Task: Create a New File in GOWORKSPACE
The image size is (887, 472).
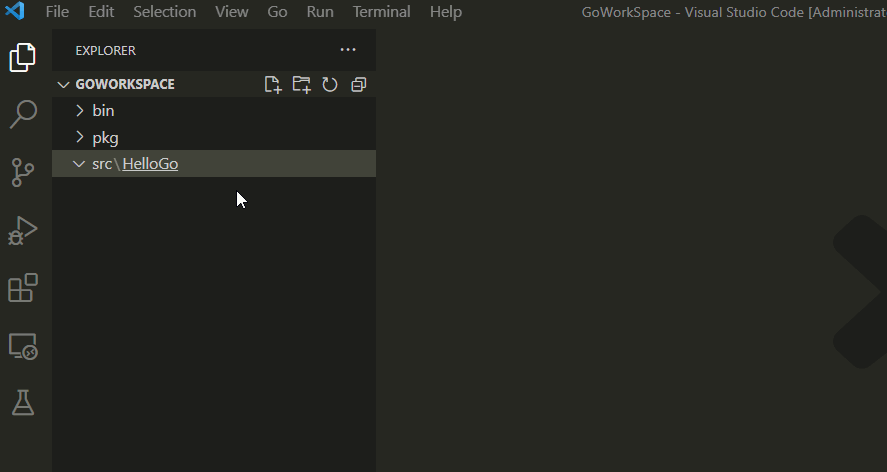Action: [x=273, y=84]
